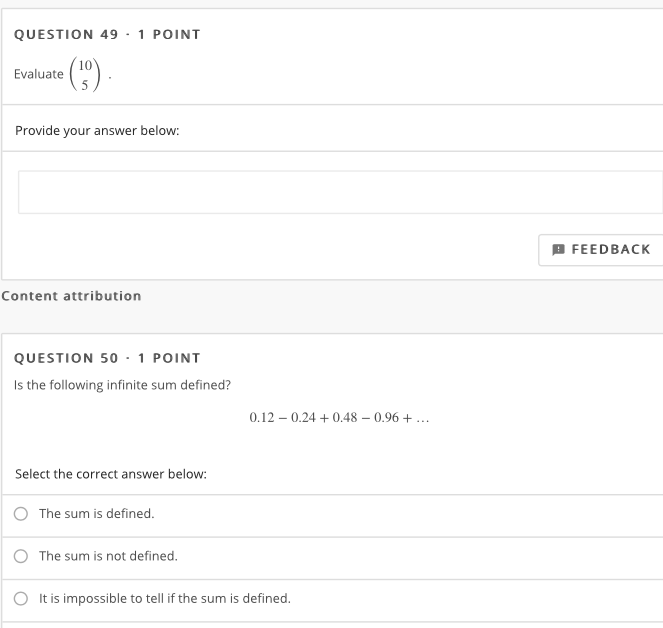Screen dimensions: 663x628
Task: Select "The sum is defined." radio button
Action: (21, 513)
